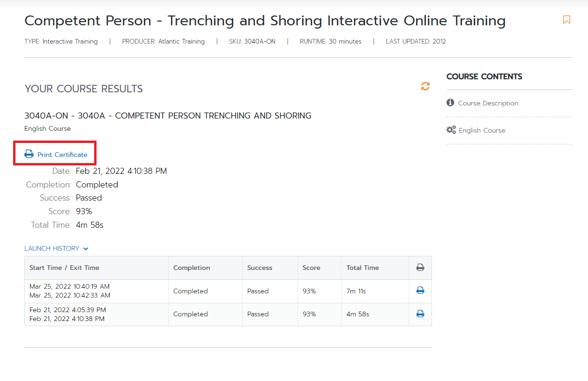Image resolution: width=588 pixels, height=381 pixels.
Task: Click the YOUR COURSE RESULTS heading
Action: (x=83, y=89)
